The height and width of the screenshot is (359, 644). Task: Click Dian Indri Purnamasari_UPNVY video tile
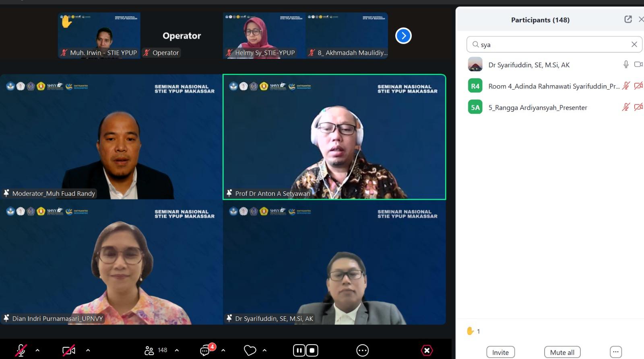pyautogui.click(x=111, y=262)
